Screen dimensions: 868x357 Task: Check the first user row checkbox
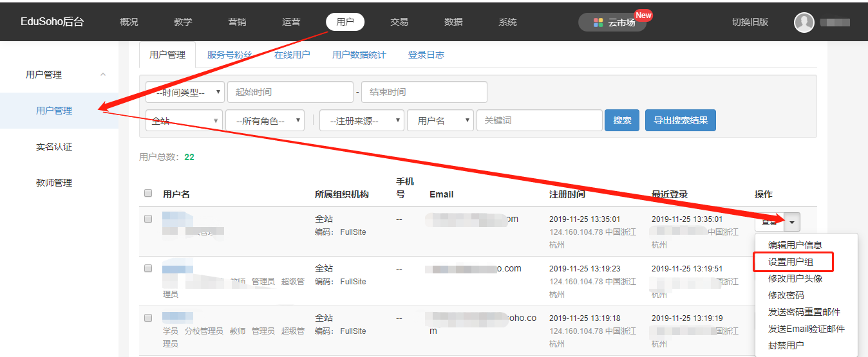pyautogui.click(x=148, y=219)
